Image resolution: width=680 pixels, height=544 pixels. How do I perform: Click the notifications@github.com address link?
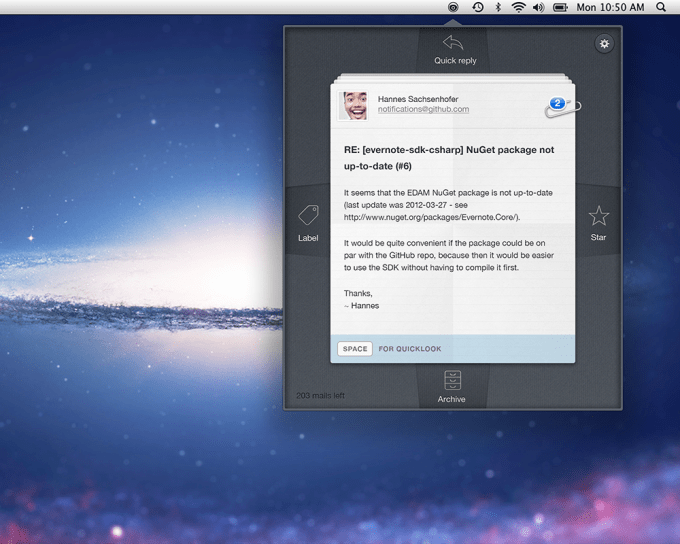(x=423, y=110)
